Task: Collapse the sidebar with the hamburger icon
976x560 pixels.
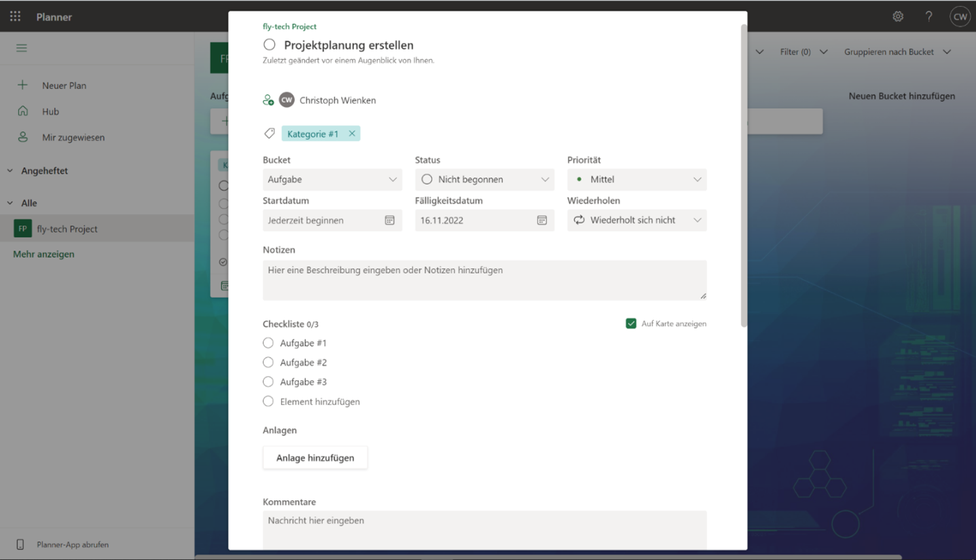Action: [21, 48]
